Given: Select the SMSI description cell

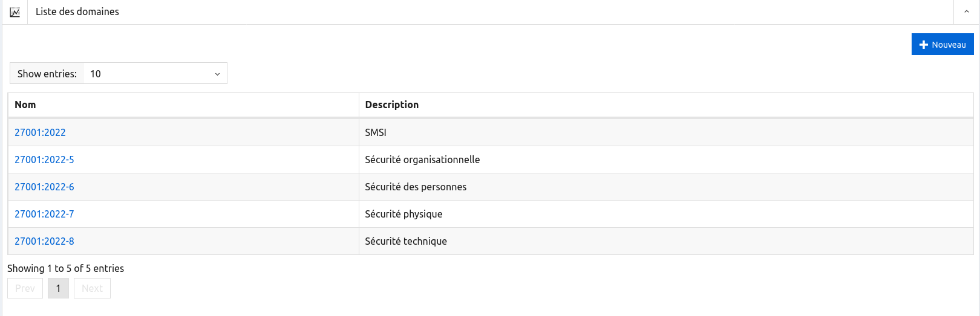Looking at the screenshot, I should click(x=376, y=132).
